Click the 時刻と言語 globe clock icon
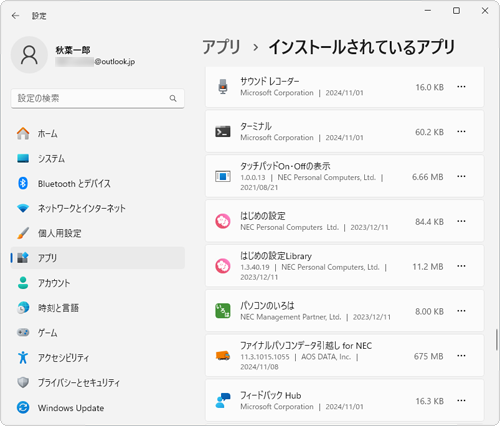Image resolution: width=500 pixels, height=426 pixels. click(23, 308)
